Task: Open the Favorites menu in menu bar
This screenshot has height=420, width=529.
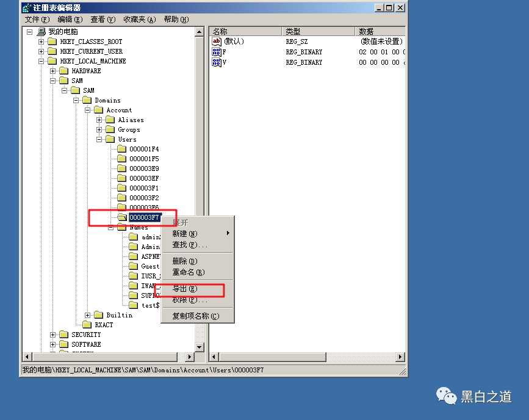Action: pos(139,20)
